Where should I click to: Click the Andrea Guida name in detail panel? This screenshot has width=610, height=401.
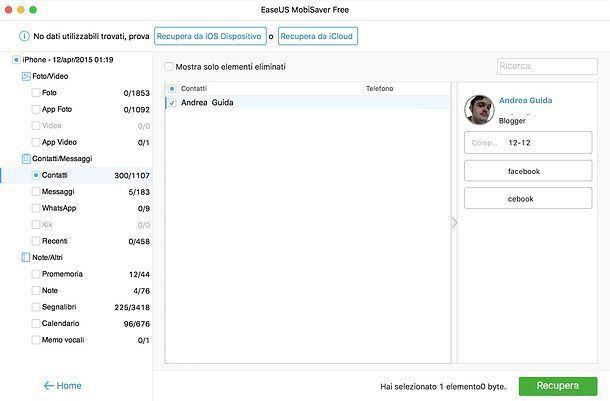pyautogui.click(x=525, y=100)
